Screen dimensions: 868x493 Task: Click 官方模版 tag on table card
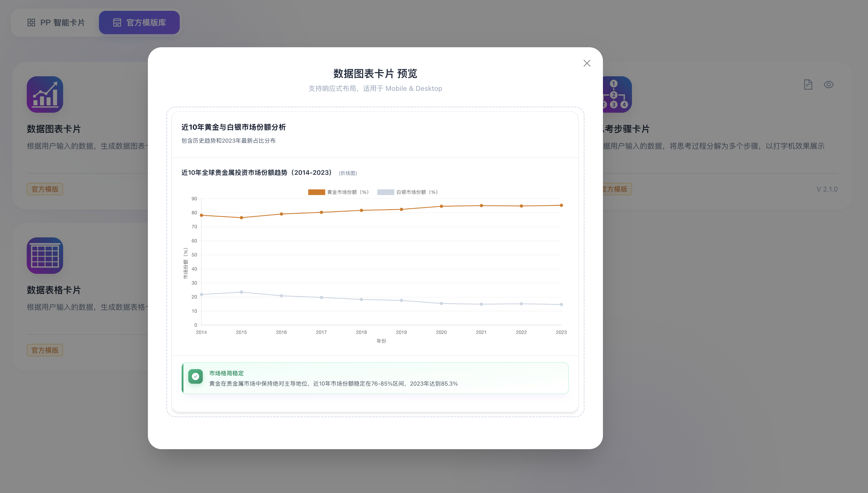[x=45, y=350]
